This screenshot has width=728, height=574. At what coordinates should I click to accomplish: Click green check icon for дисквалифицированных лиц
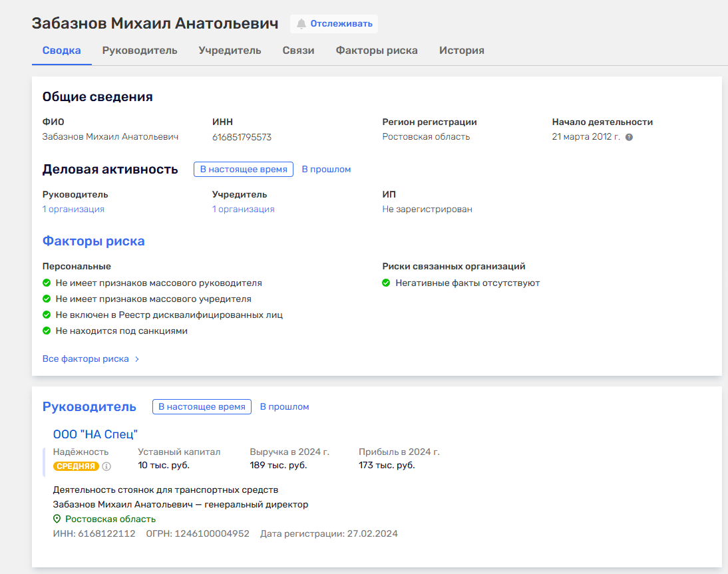(47, 315)
